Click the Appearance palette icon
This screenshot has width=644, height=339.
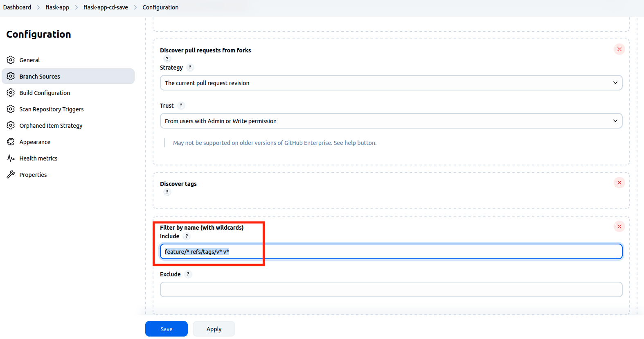[11, 142]
